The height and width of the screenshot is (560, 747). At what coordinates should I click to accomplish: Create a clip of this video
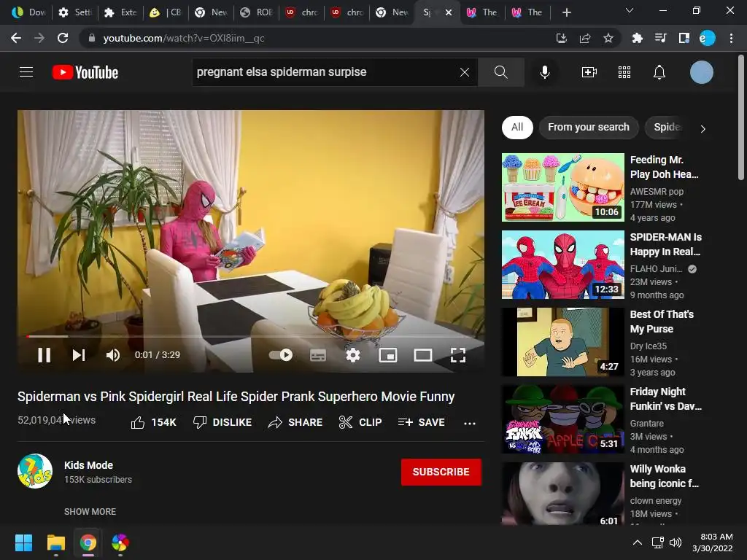[360, 422]
